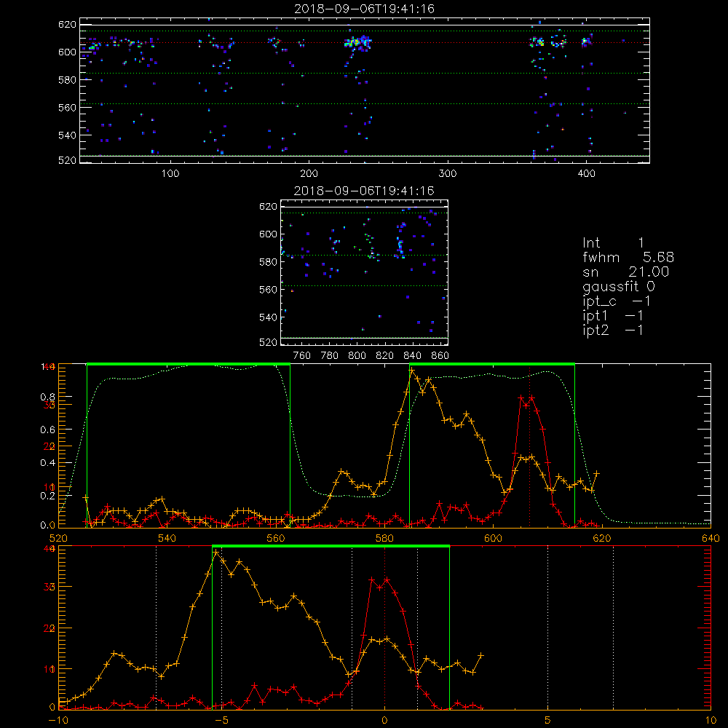Click the '400' x-axis label of top image
Image resolution: width=728 pixels, height=728 pixels.
tap(586, 174)
